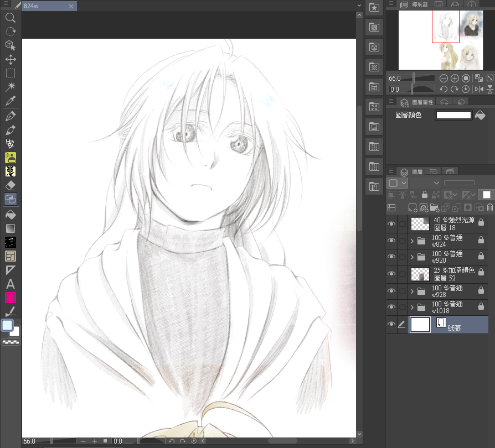Click the 圖層顏色 layer color swatch
Screen dimensions: 495x448
(x=453, y=115)
